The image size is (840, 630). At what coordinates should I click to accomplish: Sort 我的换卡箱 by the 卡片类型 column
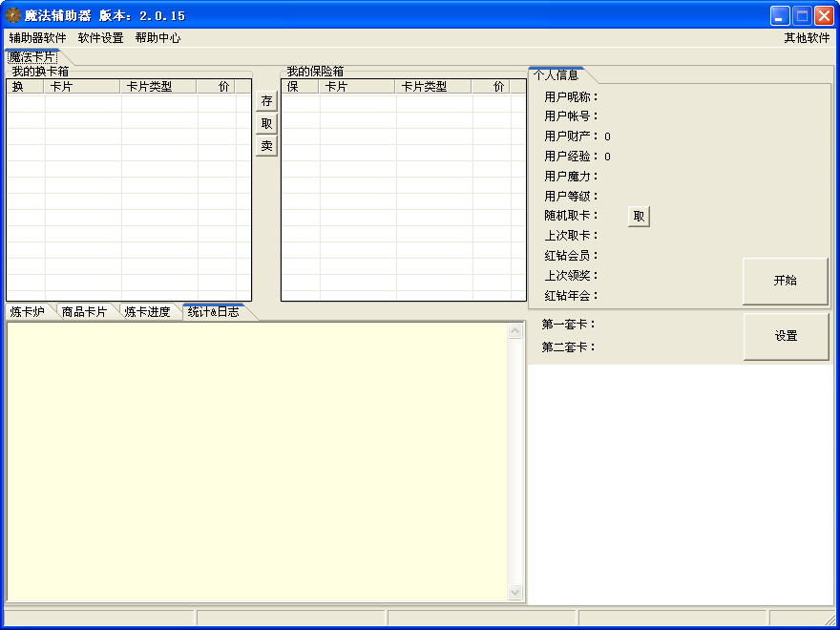coord(157,87)
